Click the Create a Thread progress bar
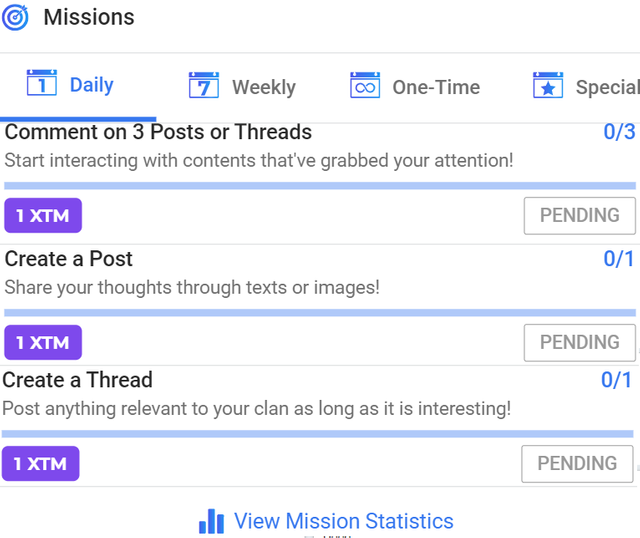Viewport: 640px width, 538px height. pos(318,434)
